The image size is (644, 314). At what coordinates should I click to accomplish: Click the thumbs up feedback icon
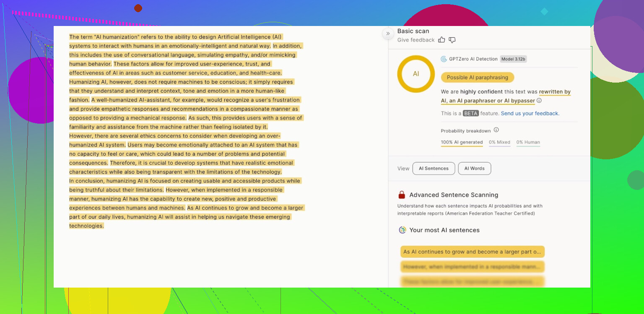point(441,40)
